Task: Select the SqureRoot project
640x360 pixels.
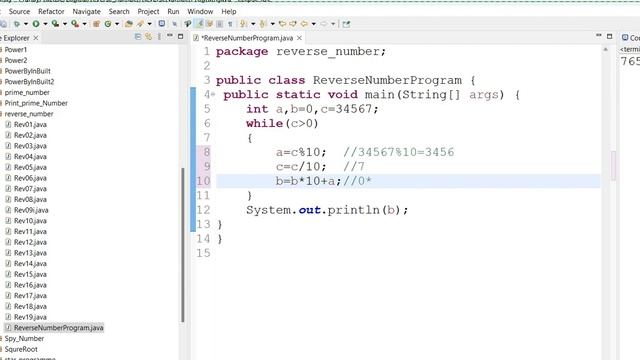Action: [21, 349]
